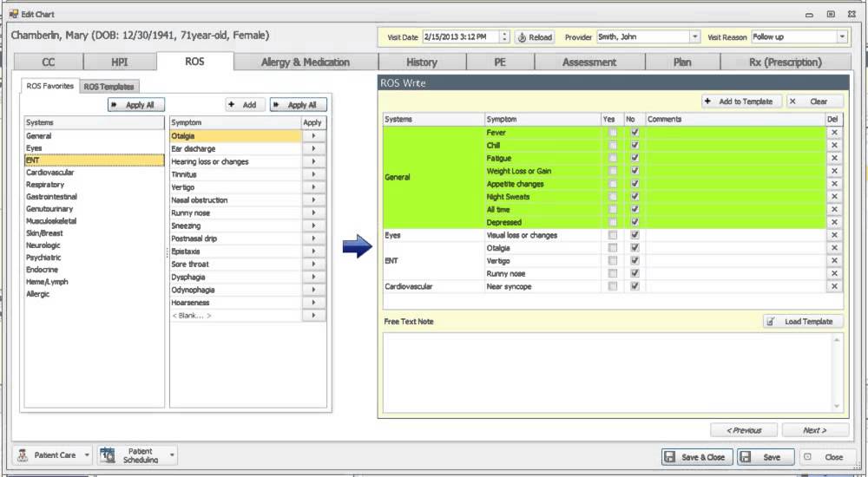Click Fever comments cell

[736, 132]
